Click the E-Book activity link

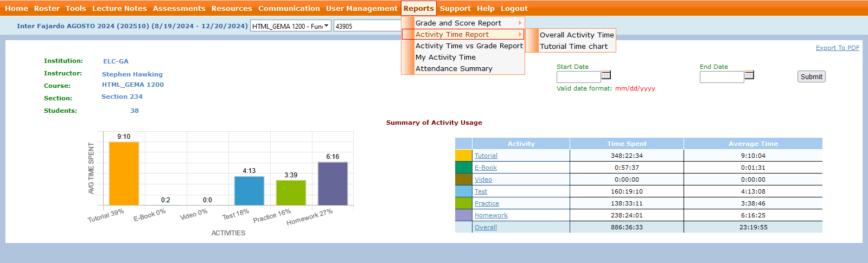486,168
